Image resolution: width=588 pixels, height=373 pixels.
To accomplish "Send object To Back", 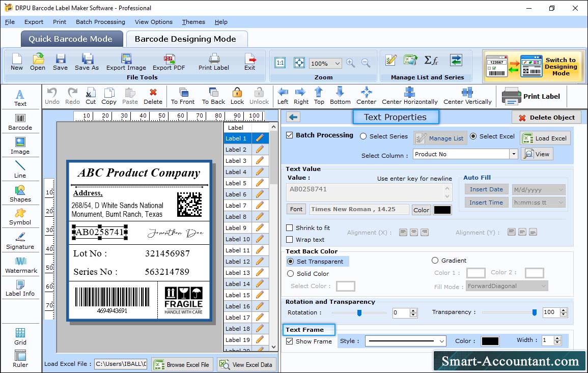I will click(213, 96).
